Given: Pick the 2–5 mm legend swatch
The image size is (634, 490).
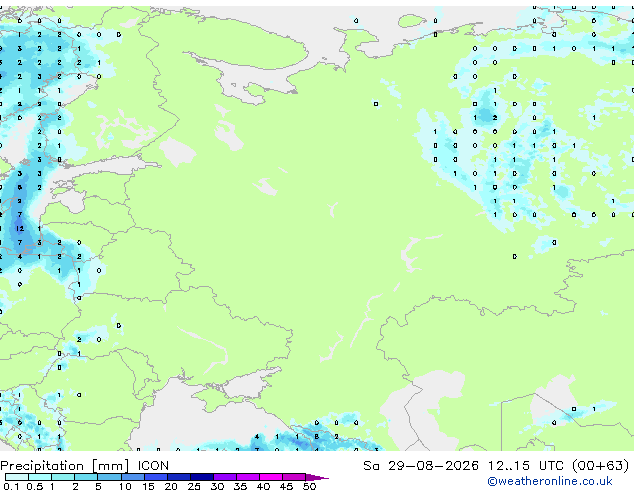Looking at the screenshot, I should point(86,477).
